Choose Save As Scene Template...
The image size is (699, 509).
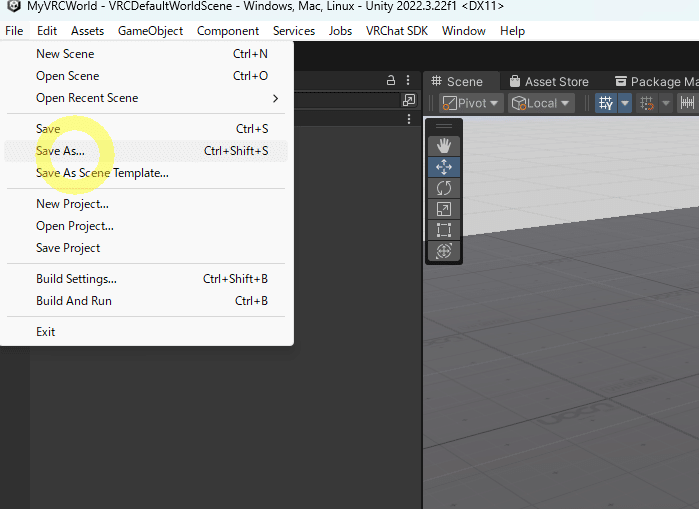tap(146, 173)
